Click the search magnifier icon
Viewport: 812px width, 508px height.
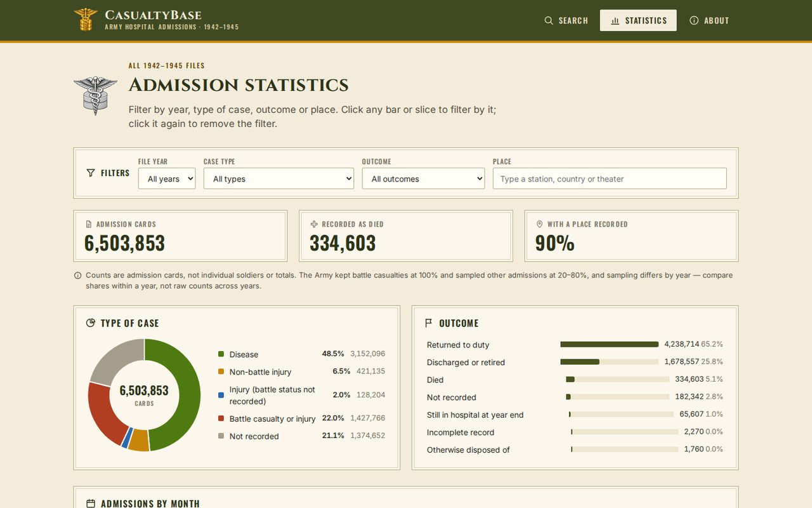[x=549, y=20]
